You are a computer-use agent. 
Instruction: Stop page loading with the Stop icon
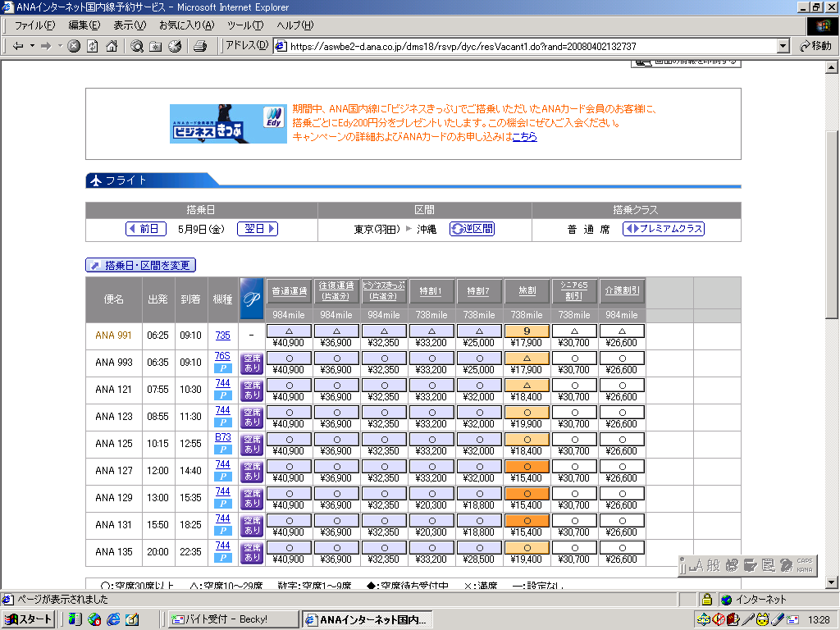[x=74, y=46]
